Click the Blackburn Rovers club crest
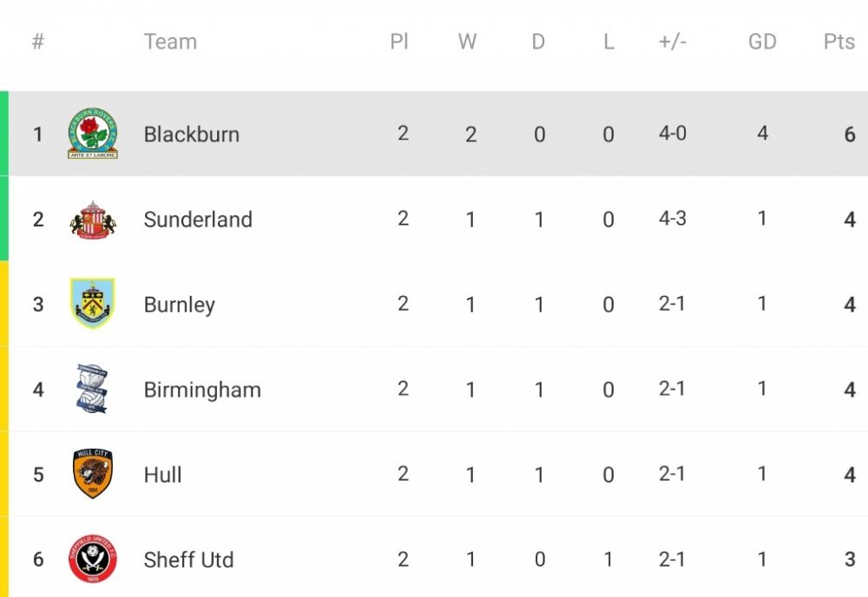The image size is (868, 597). (x=93, y=134)
